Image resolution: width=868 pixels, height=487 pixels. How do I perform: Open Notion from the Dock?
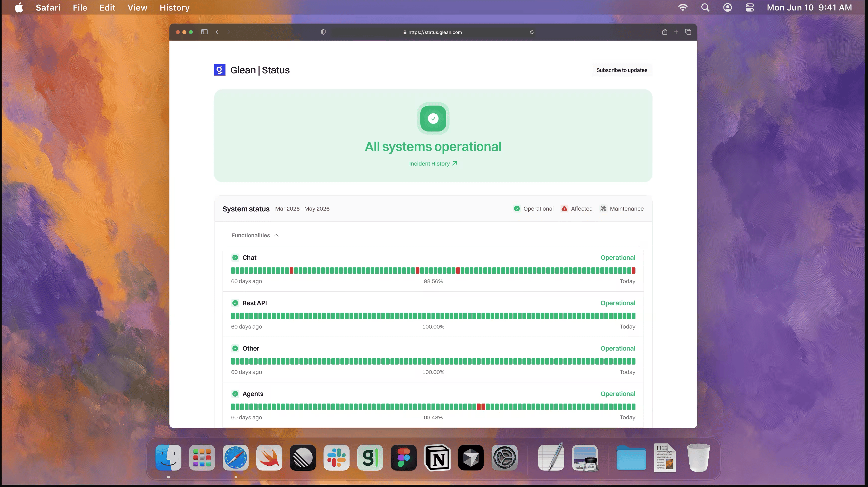click(x=437, y=457)
